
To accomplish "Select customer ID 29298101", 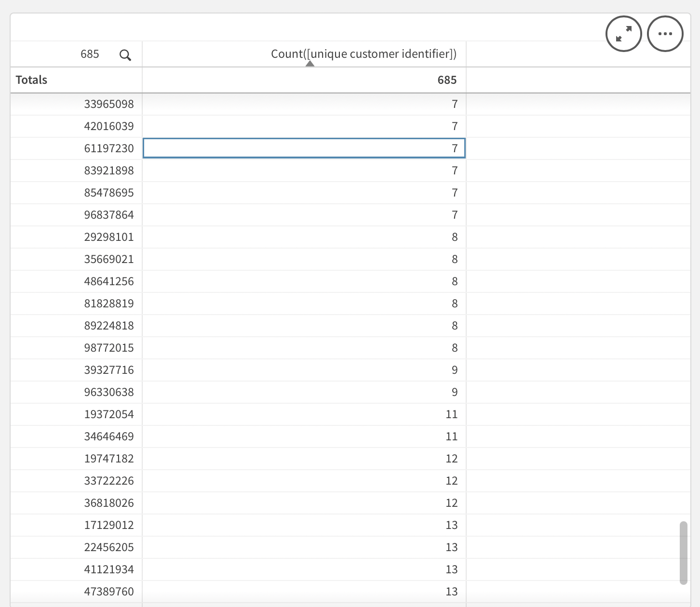I will 109,237.
